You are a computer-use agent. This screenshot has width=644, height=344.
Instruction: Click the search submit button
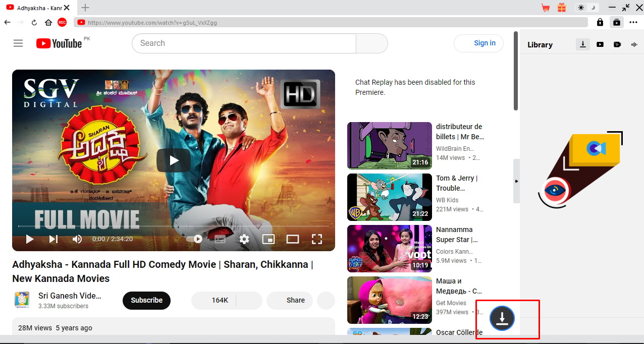pos(372,43)
